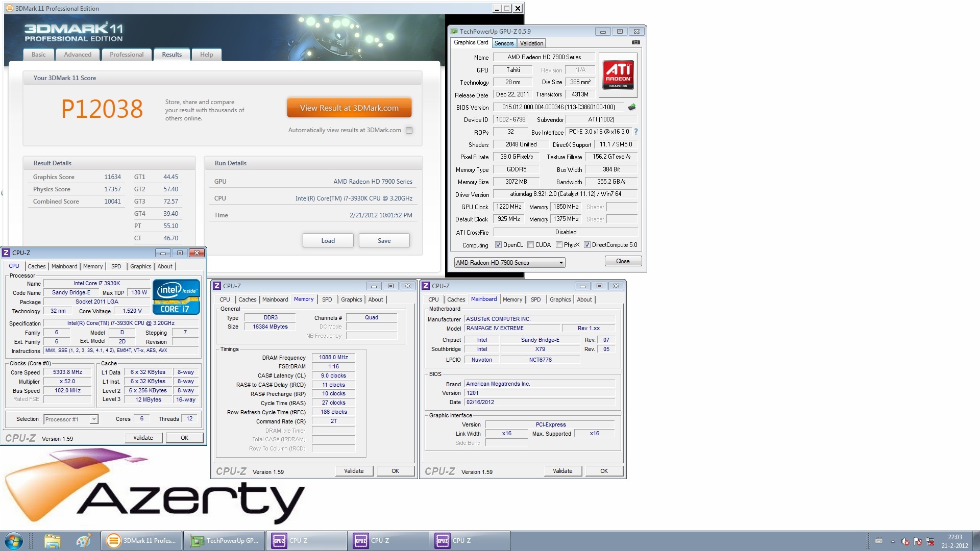This screenshot has height=551, width=980.
Task: Enable automatically view results checkbox
Action: pyautogui.click(x=409, y=131)
